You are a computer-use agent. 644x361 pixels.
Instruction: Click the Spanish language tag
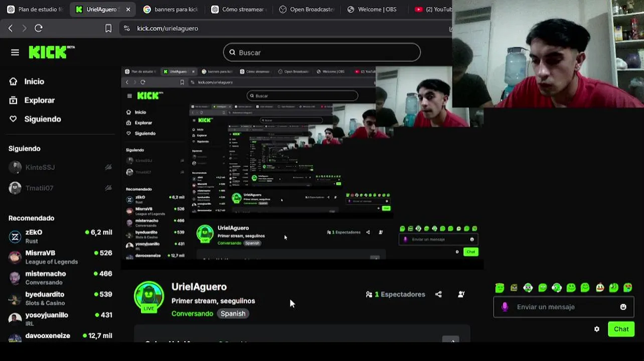233,313
